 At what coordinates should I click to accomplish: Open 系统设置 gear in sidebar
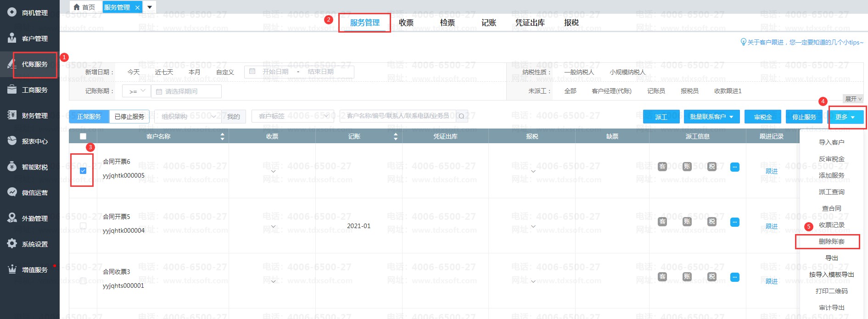tap(12, 244)
